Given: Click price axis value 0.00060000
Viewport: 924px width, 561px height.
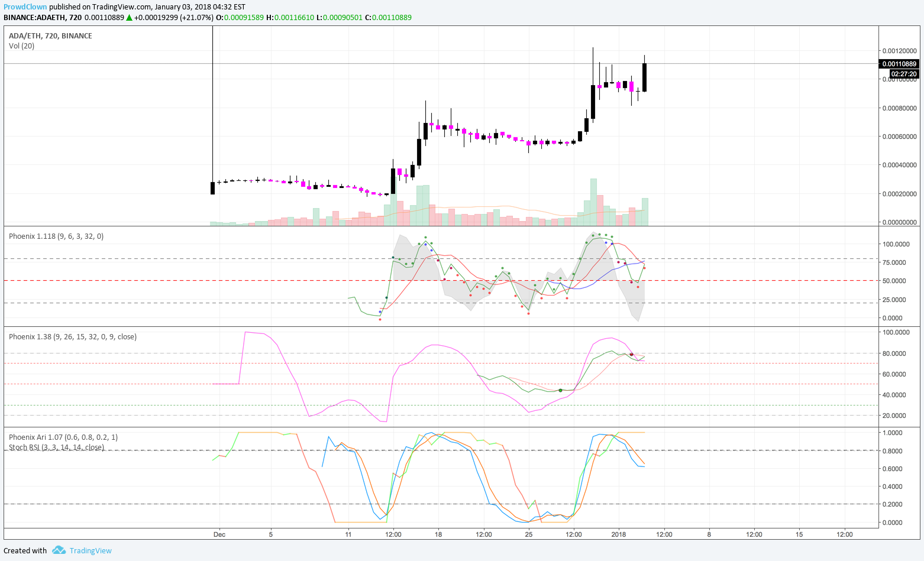Looking at the screenshot, I should click(899, 137).
